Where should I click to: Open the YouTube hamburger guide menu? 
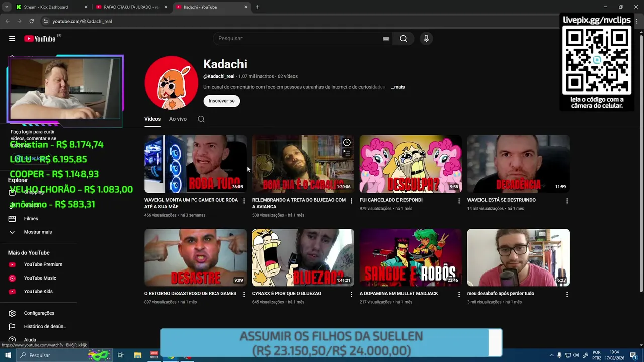[x=12, y=39]
